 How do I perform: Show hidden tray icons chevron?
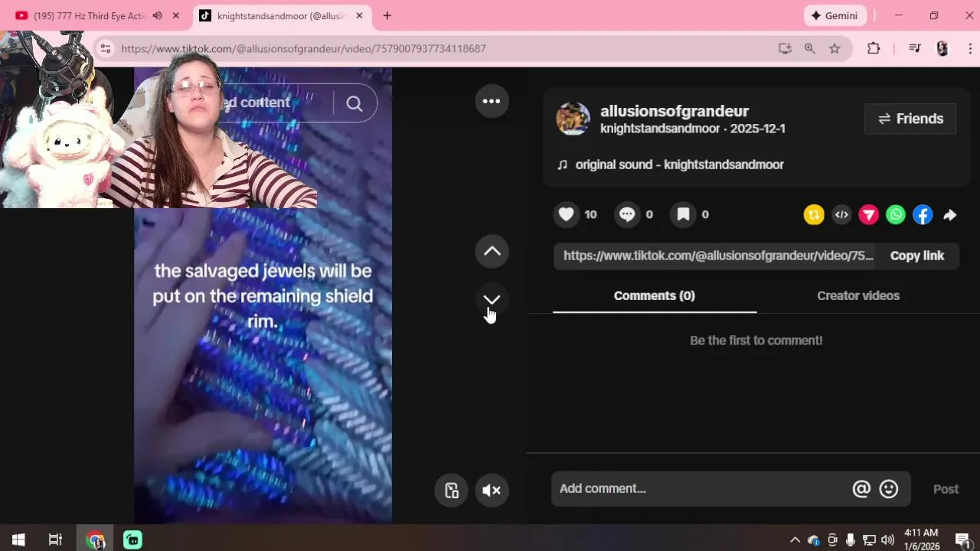click(795, 540)
